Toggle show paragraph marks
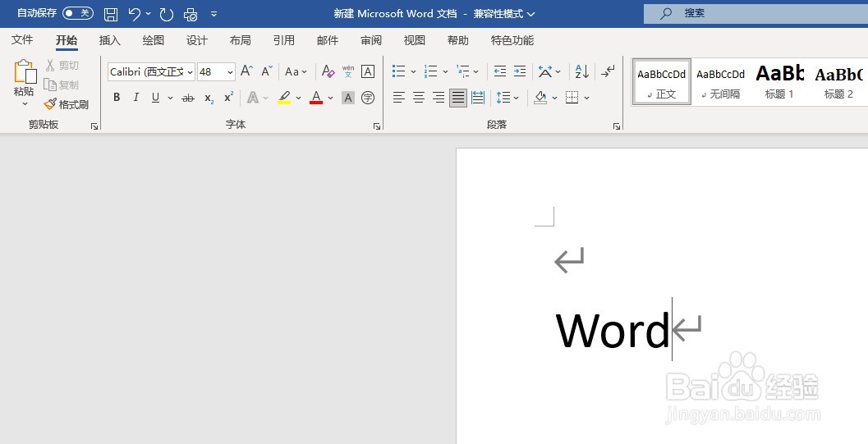 coord(608,71)
